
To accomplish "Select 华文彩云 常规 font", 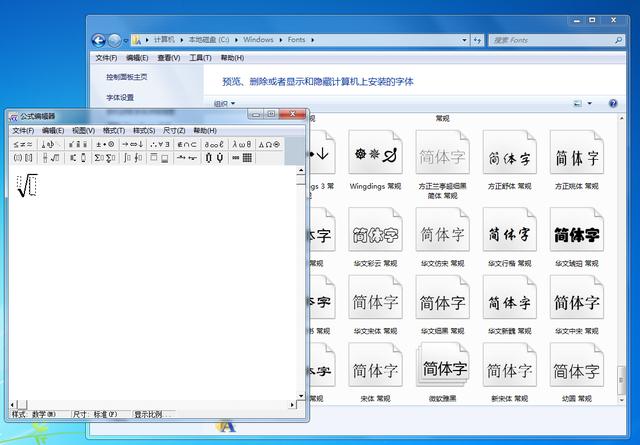I will point(375,237).
